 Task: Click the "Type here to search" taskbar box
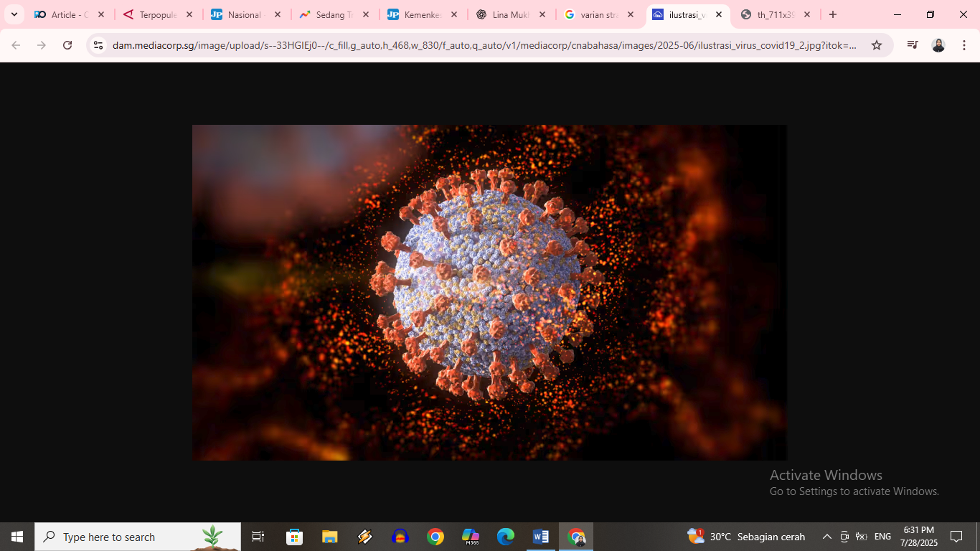pyautogui.click(x=138, y=537)
